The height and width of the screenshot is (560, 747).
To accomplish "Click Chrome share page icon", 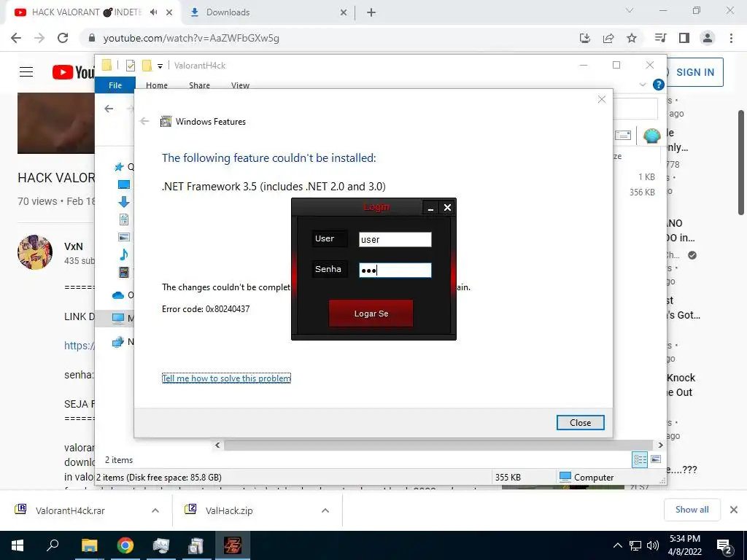I will pyautogui.click(x=608, y=38).
